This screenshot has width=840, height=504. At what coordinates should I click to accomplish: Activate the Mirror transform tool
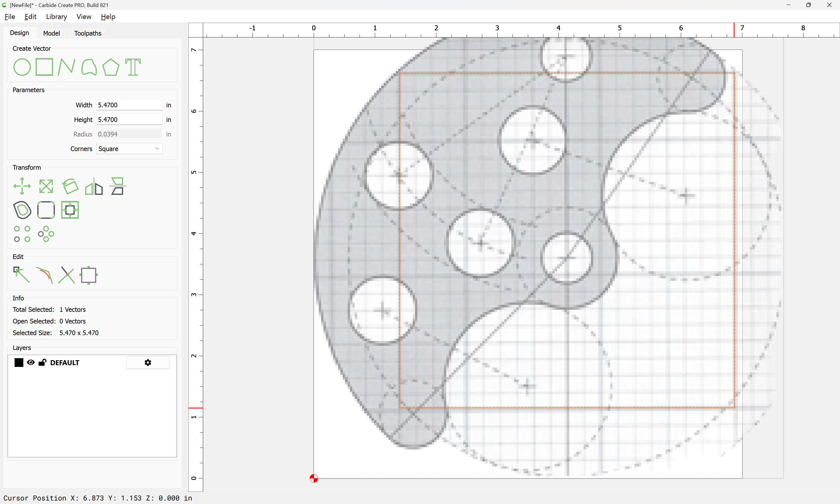point(94,186)
